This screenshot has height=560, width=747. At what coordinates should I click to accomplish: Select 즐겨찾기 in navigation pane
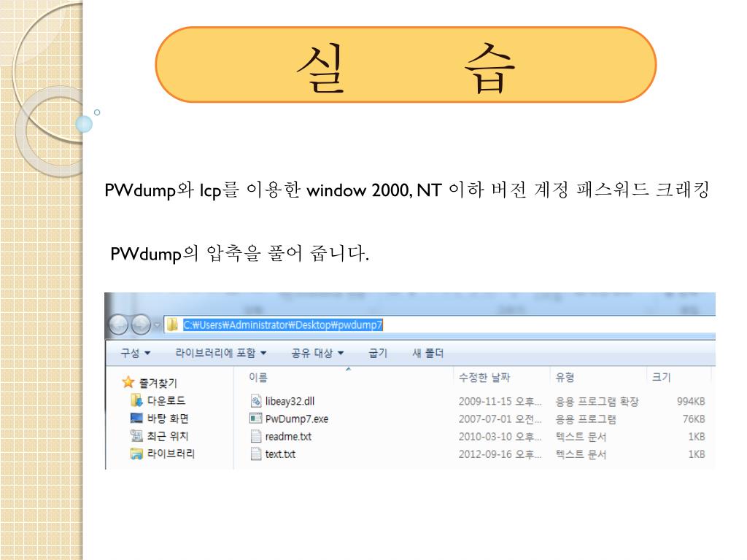(x=158, y=383)
